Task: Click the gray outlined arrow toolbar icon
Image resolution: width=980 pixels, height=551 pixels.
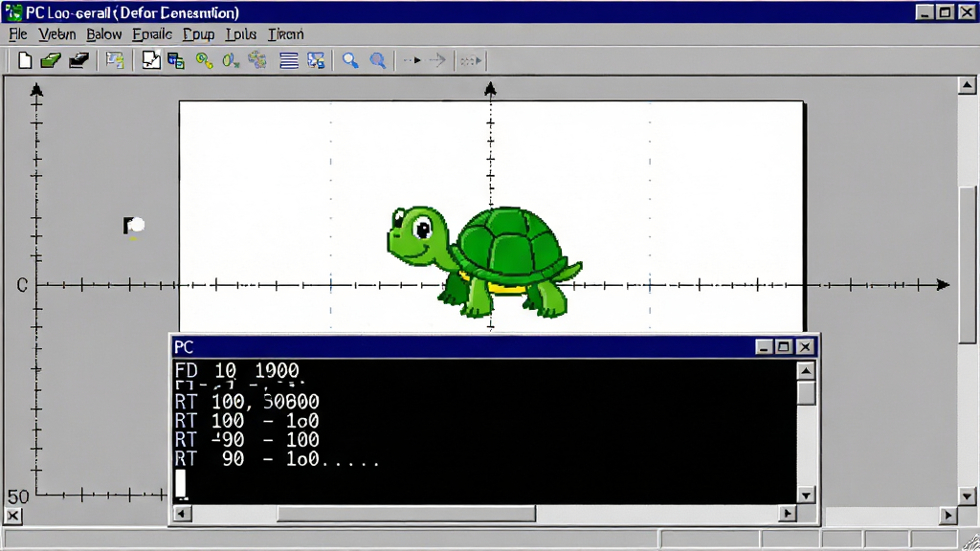Action: (x=437, y=60)
